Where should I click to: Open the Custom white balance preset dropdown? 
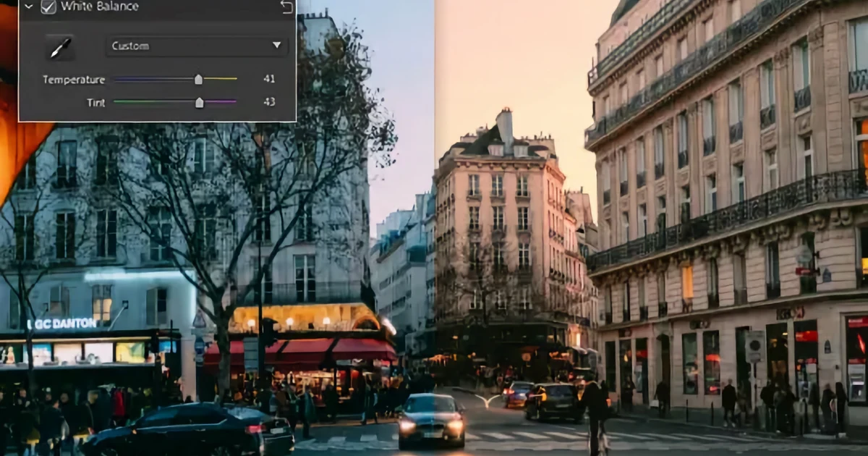click(197, 46)
